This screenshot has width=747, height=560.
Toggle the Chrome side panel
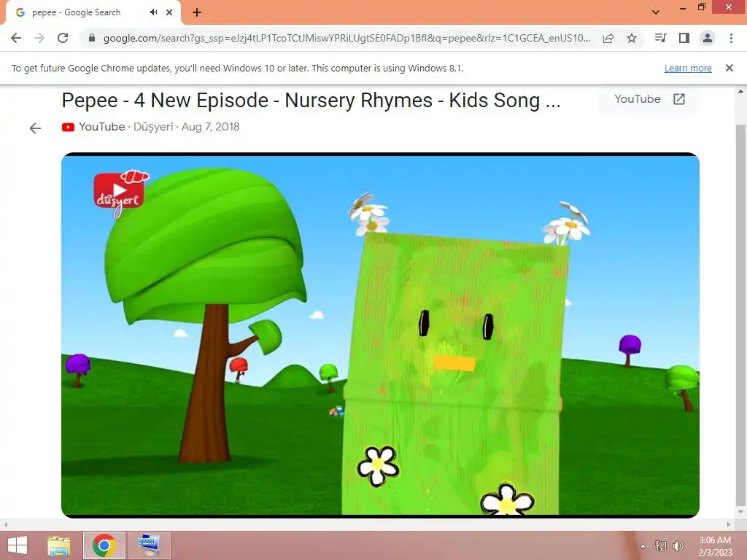tap(684, 38)
